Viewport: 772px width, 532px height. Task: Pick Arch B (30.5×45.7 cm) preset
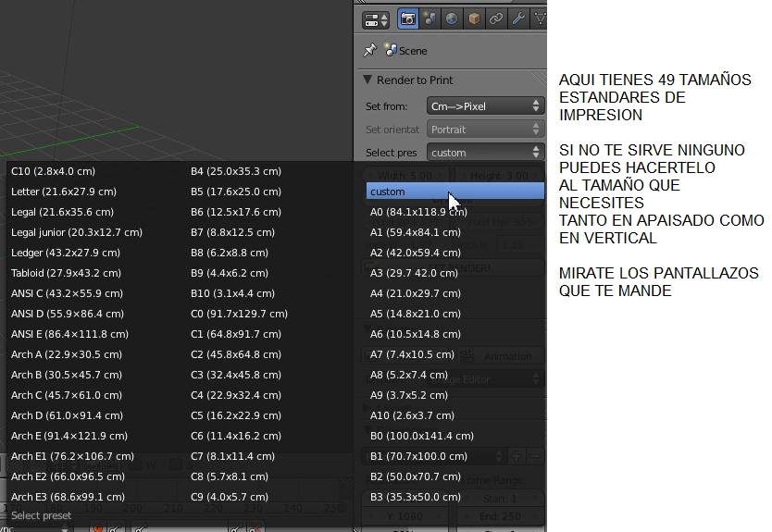[x=67, y=375]
